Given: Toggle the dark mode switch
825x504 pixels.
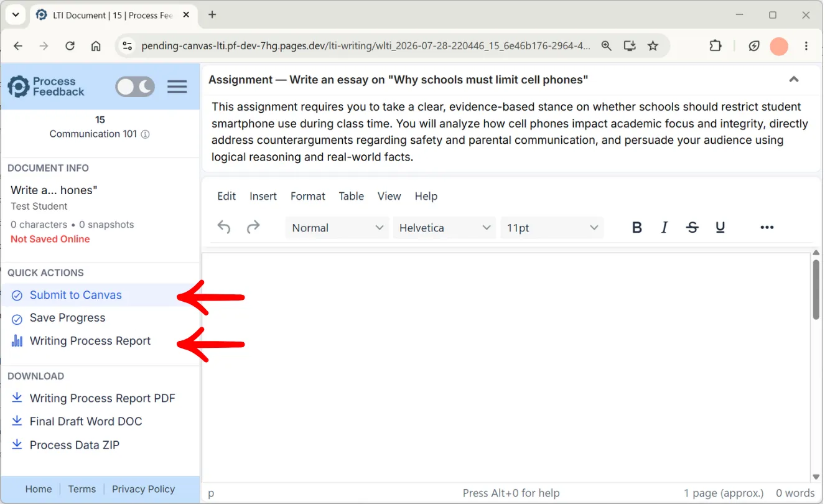Looking at the screenshot, I should [135, 87].
